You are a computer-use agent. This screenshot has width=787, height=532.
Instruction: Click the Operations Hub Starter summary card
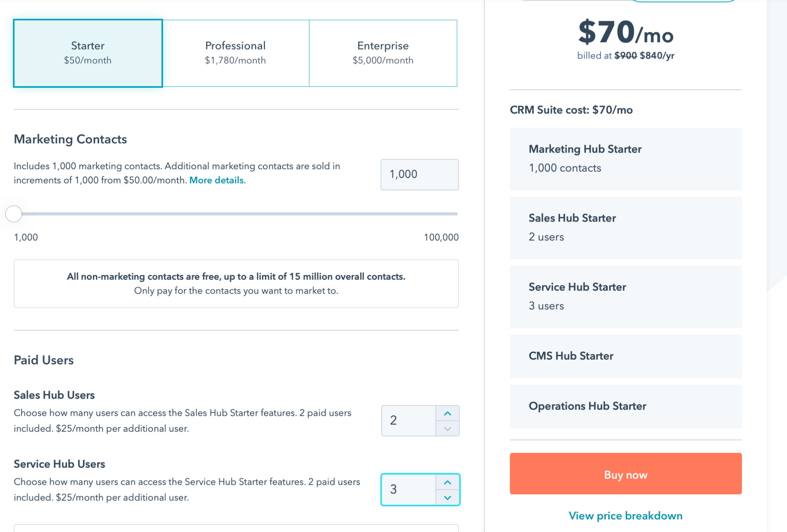coord(625,406)
